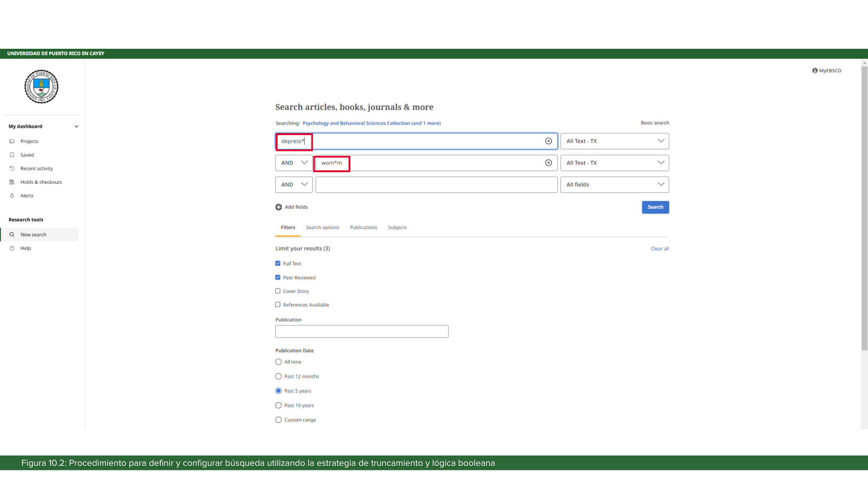Screen dimensions: 868x488
Task: Click the Add fields plus icon
Action: [x=278, y=207]
